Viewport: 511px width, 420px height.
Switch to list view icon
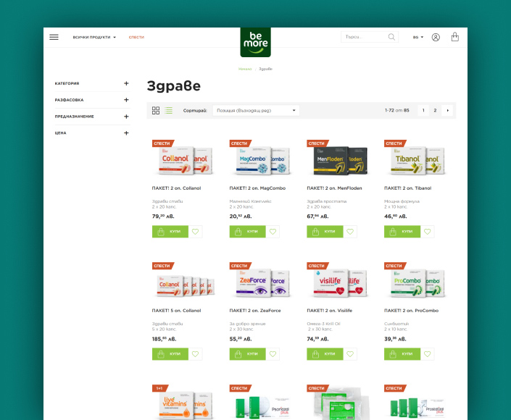168,110
